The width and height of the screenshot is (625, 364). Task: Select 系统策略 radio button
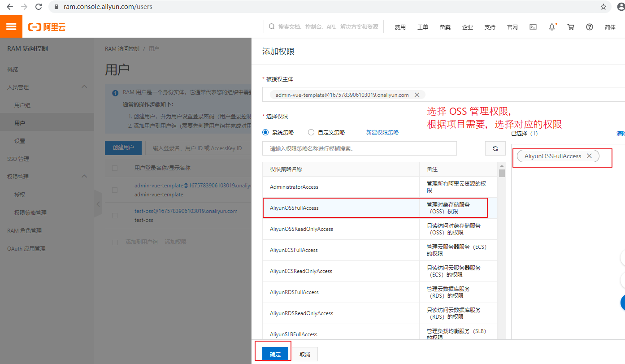click(x=265, y=132)
